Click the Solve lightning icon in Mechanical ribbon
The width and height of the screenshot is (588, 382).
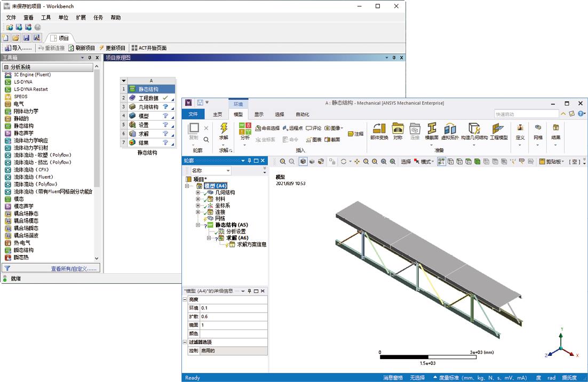coord(224,128)
